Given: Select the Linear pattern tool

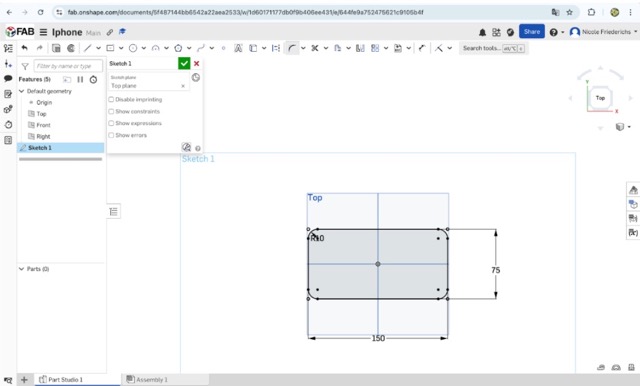Looking at the screenshot, I should (x=375, y=48).
